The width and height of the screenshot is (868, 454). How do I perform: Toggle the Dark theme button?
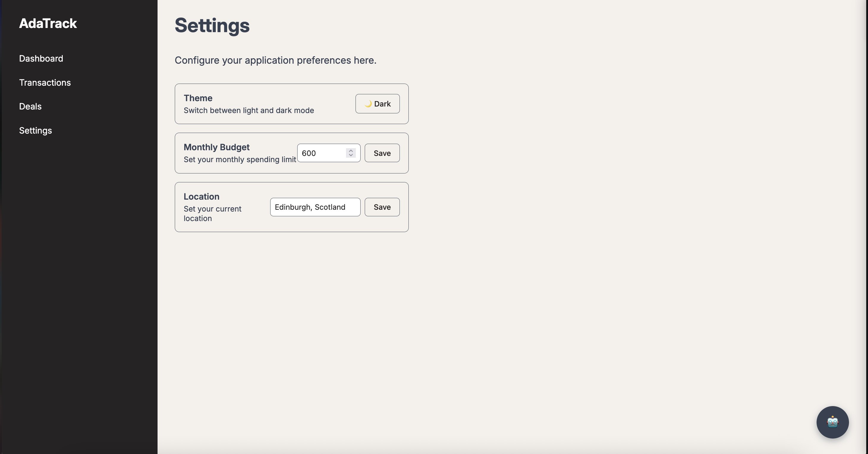tap(378, 104)
